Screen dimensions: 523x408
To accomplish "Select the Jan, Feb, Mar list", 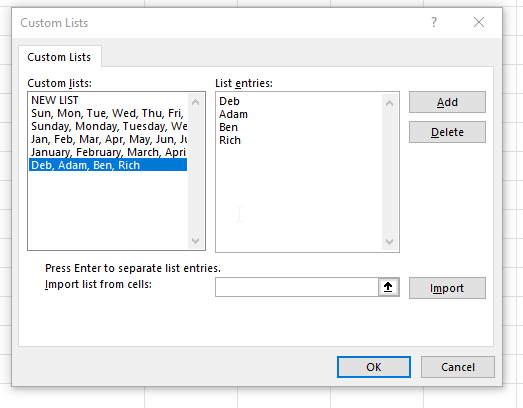I will [x=108, y=139].
